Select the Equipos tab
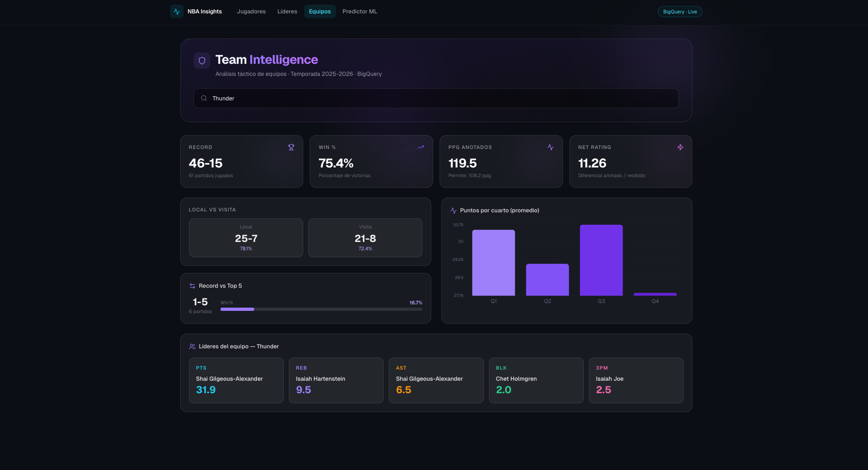 pos(320,12)
